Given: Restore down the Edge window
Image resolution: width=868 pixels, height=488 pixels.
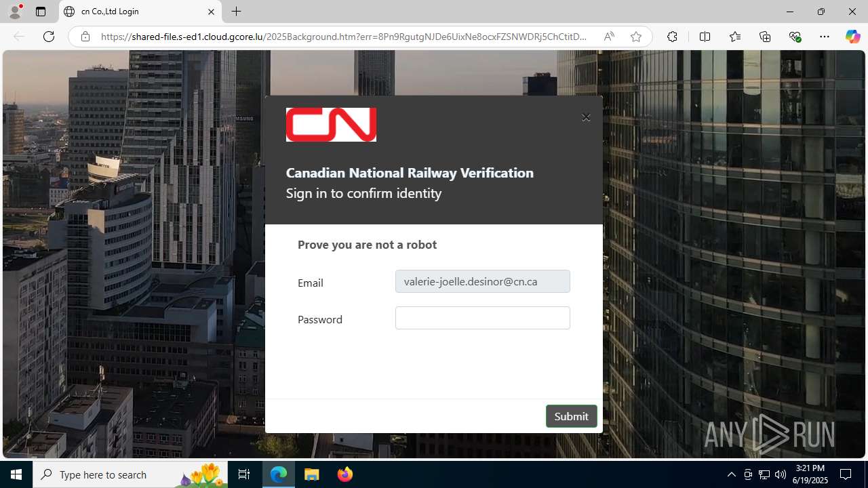Looking at the screenshot, I should coord(821,12).
